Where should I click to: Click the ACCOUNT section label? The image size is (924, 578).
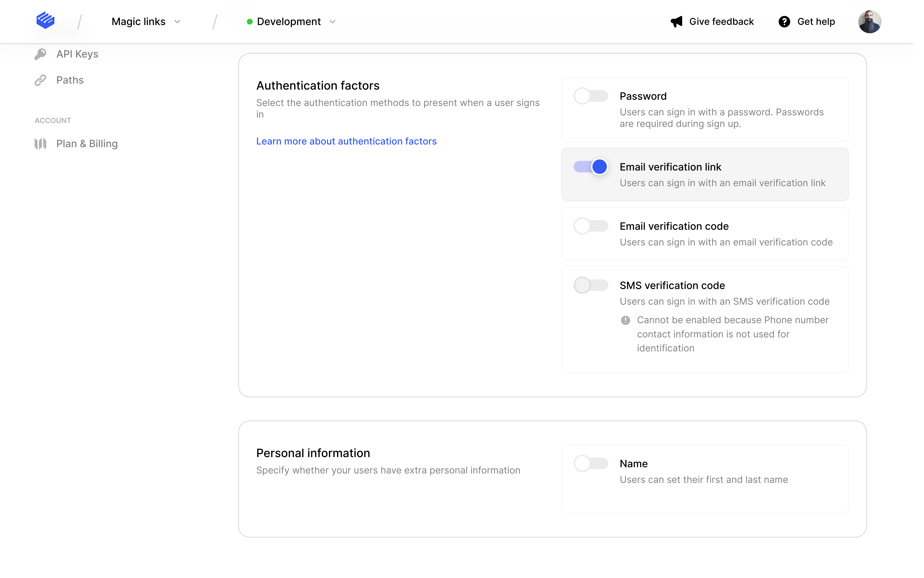(x=53, y=121)
